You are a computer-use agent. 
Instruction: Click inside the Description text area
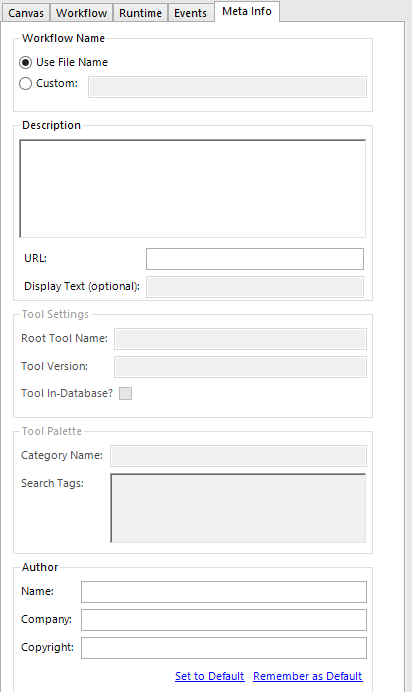[193, 188]
